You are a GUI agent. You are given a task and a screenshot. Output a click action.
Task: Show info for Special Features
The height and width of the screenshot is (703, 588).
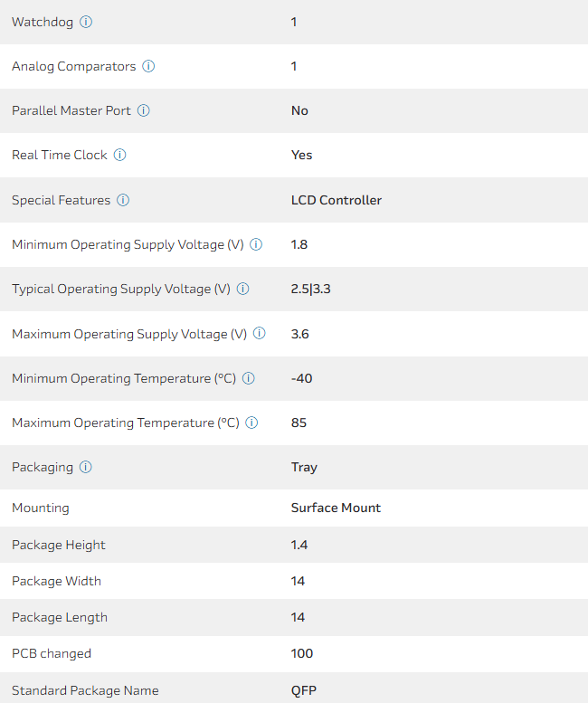[123, 200]
